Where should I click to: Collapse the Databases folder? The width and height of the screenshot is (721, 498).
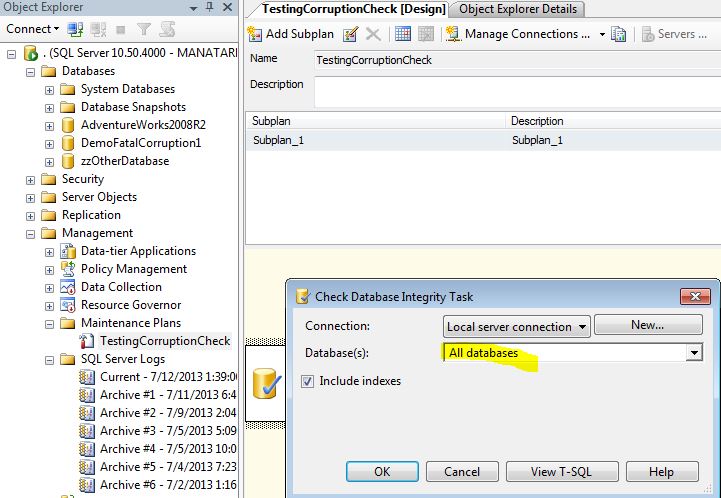(30, 72)
